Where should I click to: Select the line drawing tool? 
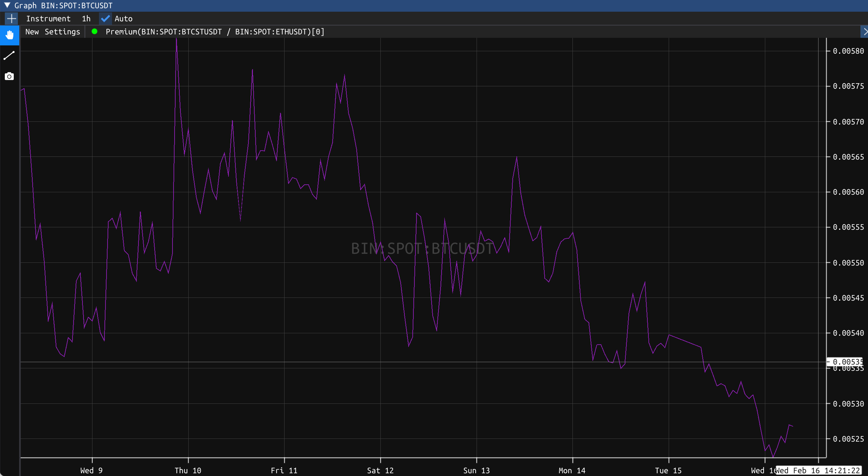tap(9, 55)
